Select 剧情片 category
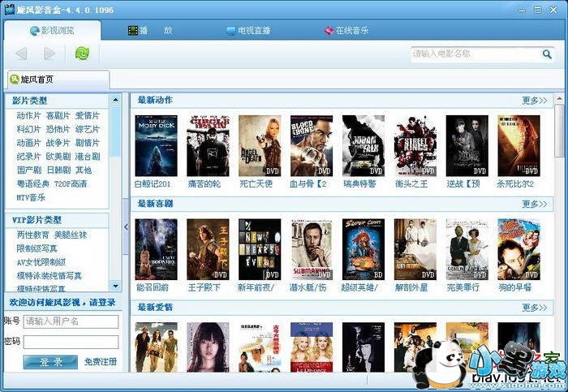The height and width of the screenshot is (392, 568). [x=88, y=143]
